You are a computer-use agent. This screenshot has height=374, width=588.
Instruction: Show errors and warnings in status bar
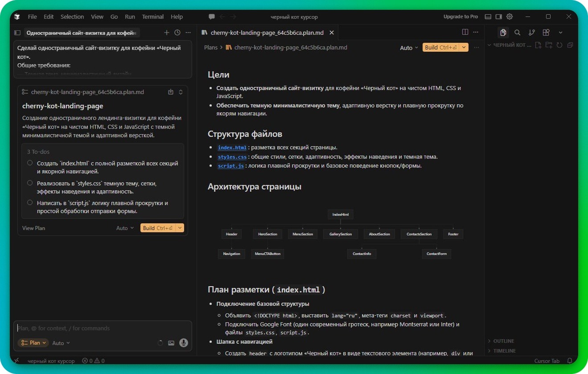pyautogui.click(x=93, y=361)
